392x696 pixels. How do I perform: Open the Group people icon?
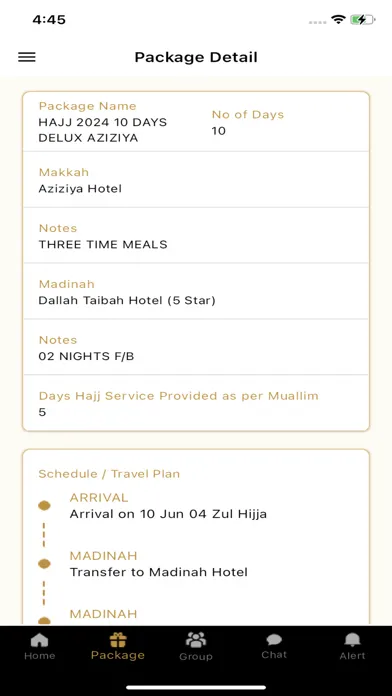(196, 640)
